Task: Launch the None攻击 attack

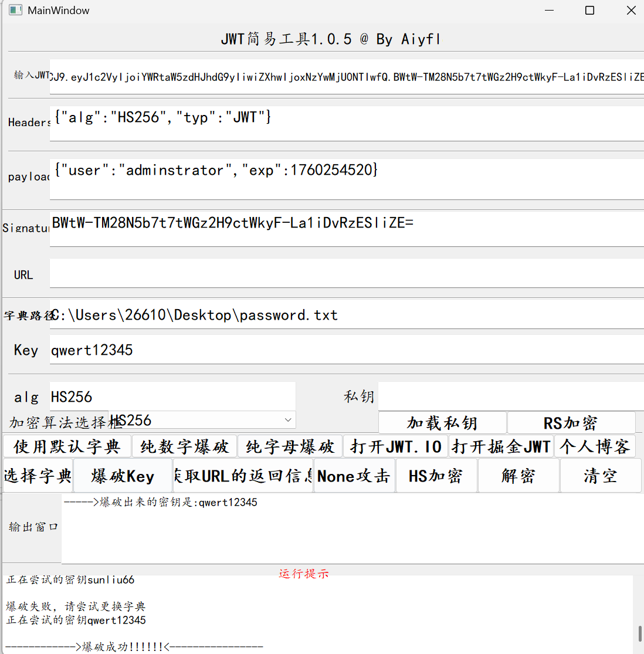Action: pyautogui.click(x=354, y=476)
